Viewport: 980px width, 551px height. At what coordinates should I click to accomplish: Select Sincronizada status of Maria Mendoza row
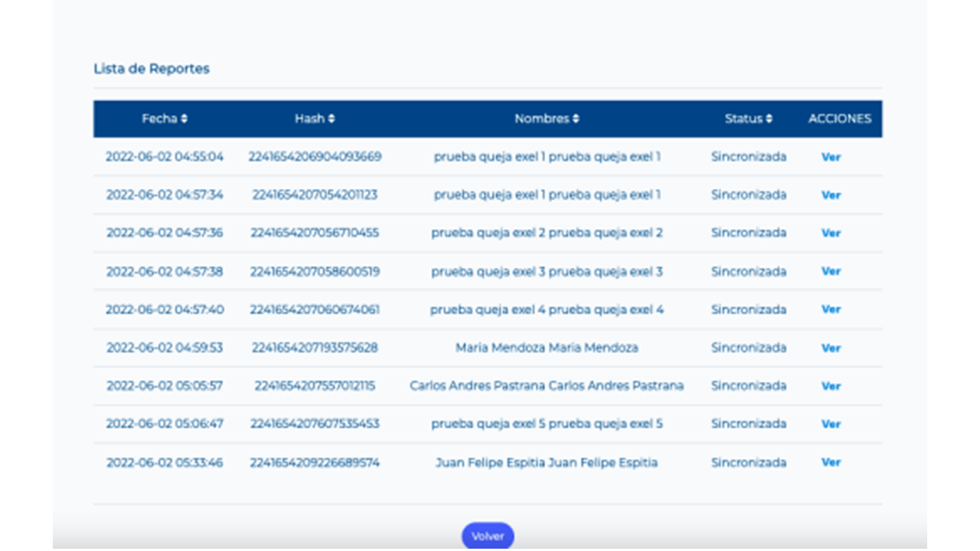tap(748, 347)
